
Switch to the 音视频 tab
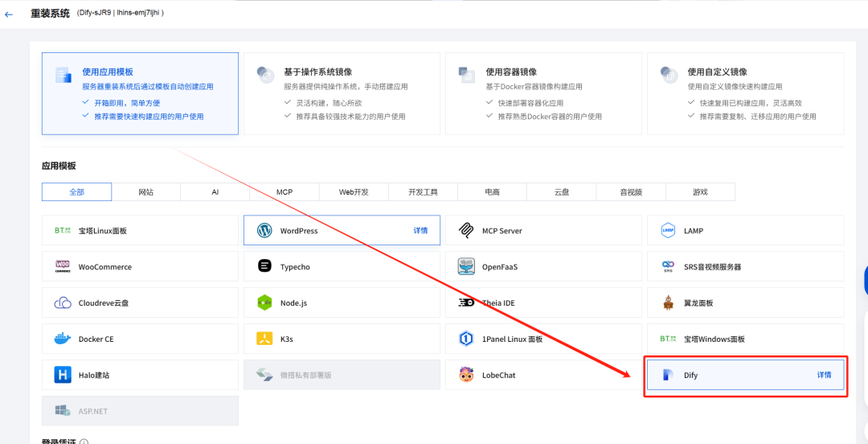pyautogui.click(x=631, y=192)
